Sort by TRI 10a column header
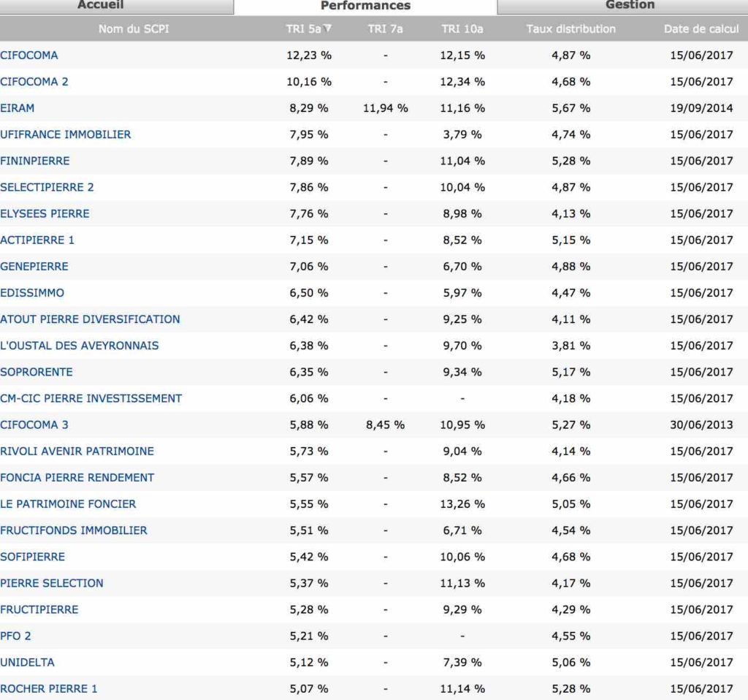This screenshot has height=700, width=748. 462,29
